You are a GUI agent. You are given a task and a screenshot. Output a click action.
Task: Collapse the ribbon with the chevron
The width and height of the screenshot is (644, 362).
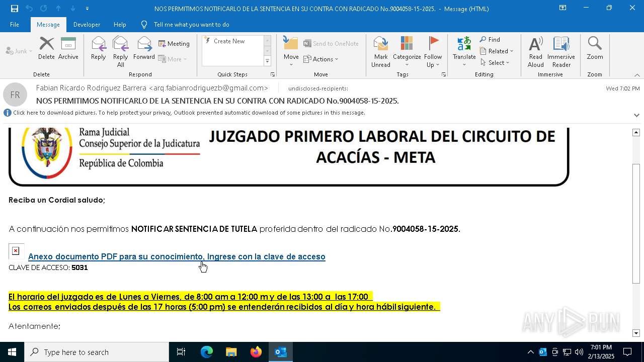point(637,75)
